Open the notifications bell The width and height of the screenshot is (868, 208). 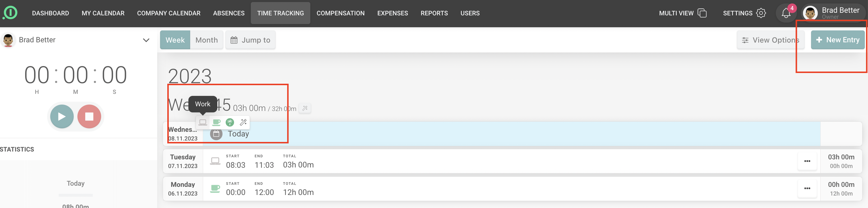click(786, 14)
